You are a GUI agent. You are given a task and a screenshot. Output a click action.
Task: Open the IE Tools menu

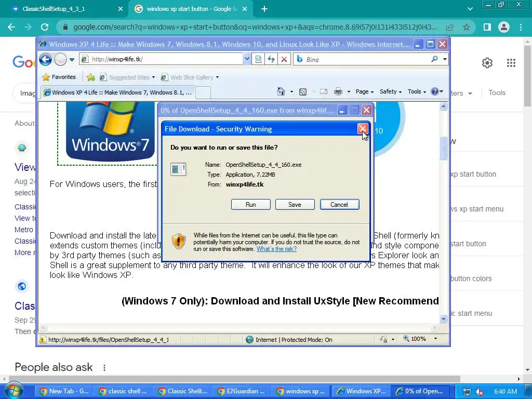click(x=417, y=91)
